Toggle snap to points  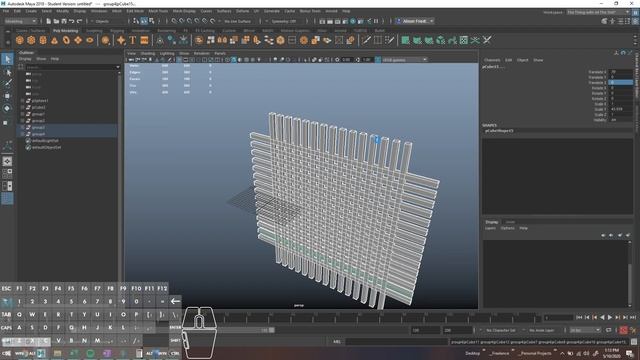(x=190, y=21)
